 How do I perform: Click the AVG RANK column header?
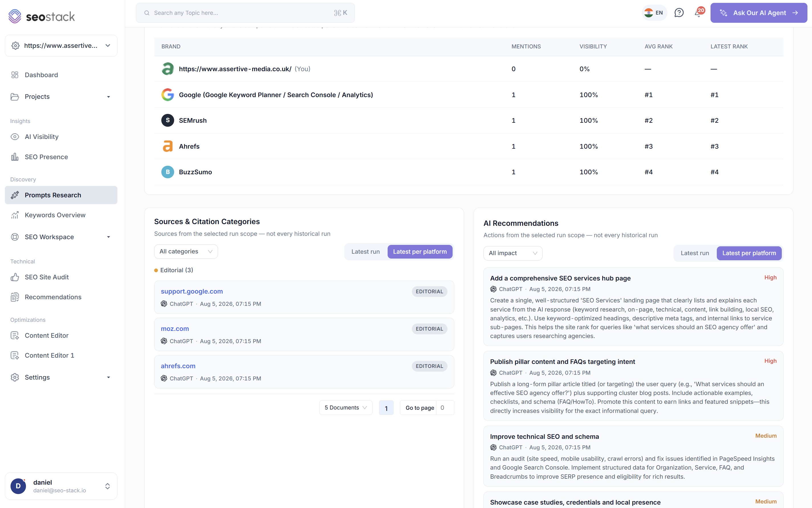point(658,46)
